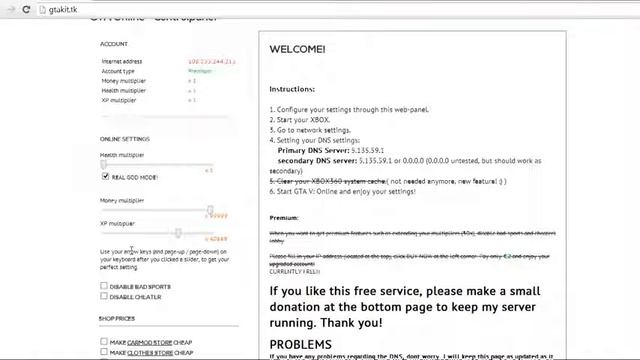Viewport: 640px width, 360px height.
Task: Click the secondary DNS server line
Action: click(405, 166)
